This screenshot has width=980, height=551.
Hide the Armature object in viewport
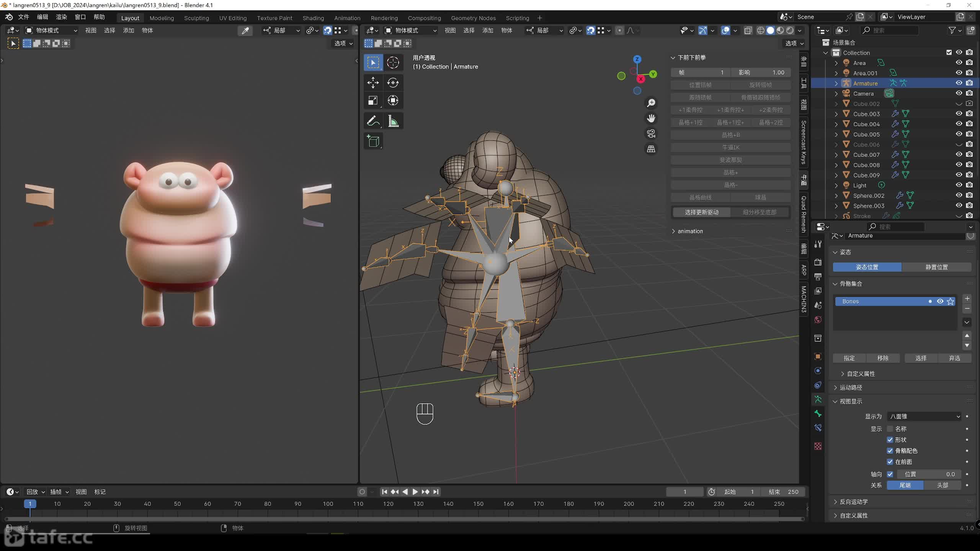click(959, 83)
